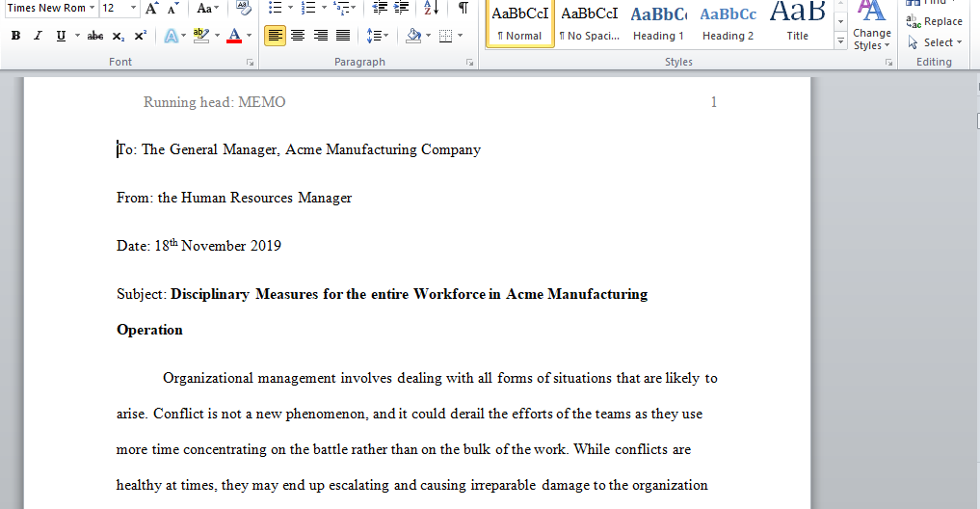Click the Borders icon
Image resolution: width=980 pixels, height=509 pixels.
(445, 36)
